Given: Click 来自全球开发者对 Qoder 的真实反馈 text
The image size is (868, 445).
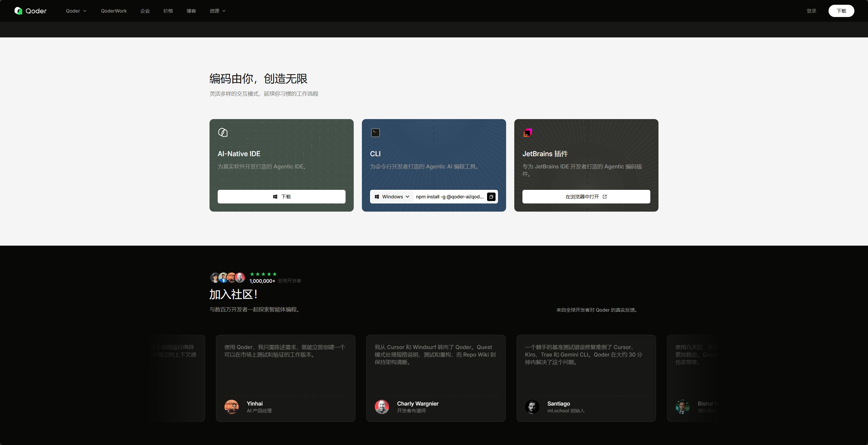Looking at the screenshot, I should coord(597,310).
